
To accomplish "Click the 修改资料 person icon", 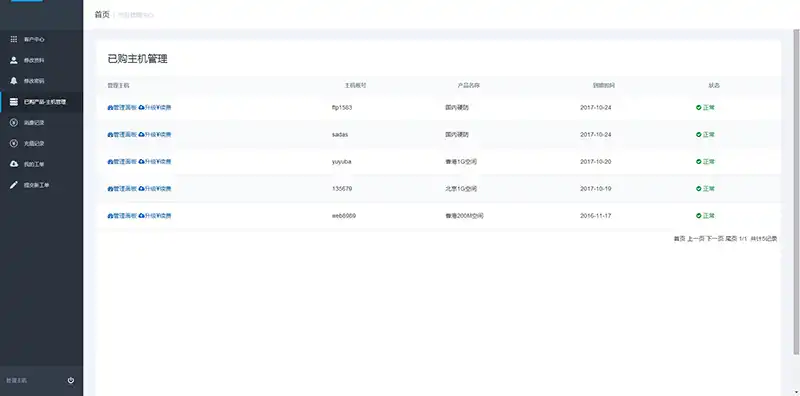I will point(14,60).
